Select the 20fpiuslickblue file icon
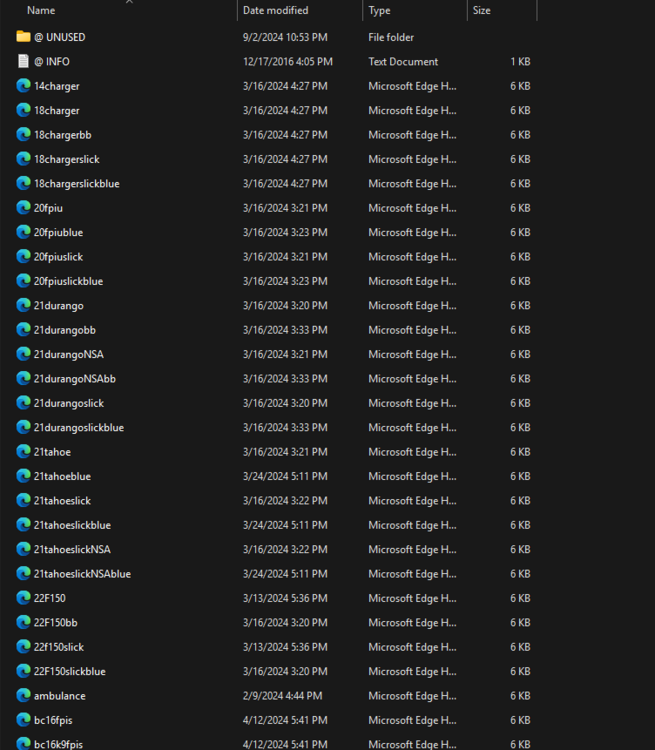This screenshot has width=655, height=750. point(23,281)
